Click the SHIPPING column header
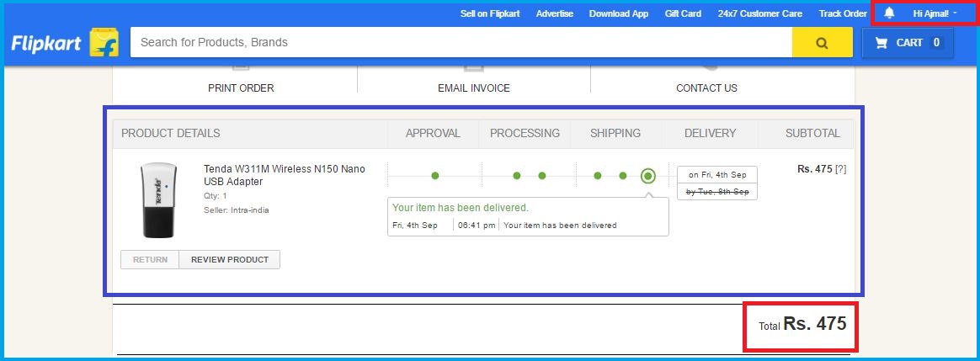The width and height of the screenshot is (980, 361). pos(615,133)
